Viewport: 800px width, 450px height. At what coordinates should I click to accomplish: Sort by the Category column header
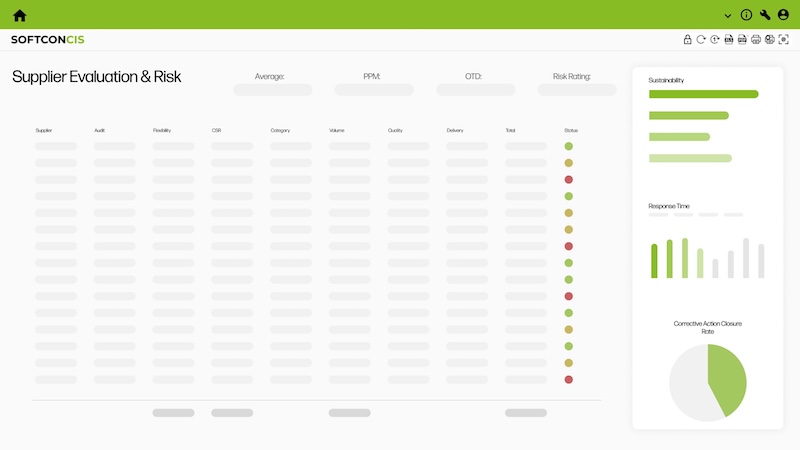(x=280, y=131)
